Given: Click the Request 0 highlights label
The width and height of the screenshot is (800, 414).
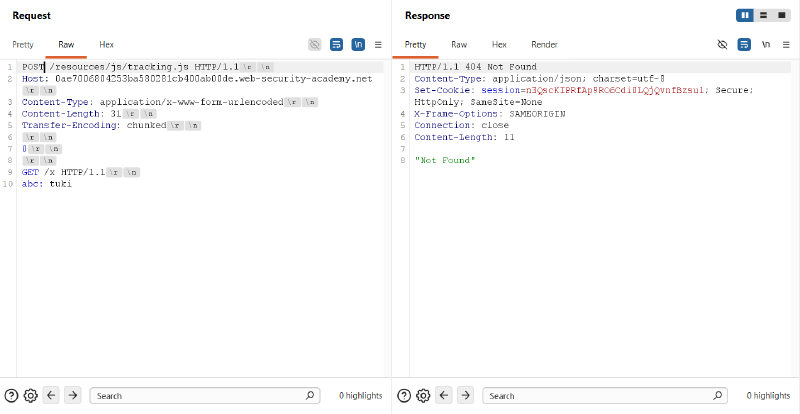Looking at the screenshot, I should coord(361,396).
